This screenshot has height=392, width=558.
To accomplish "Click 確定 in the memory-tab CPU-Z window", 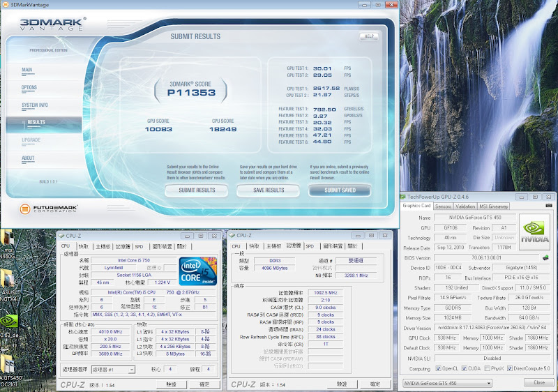I will (375, 384).
